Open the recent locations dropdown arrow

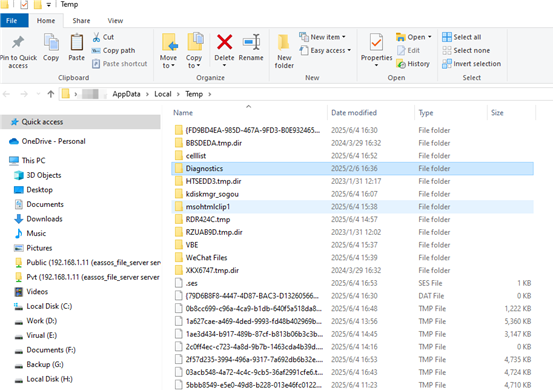tap(38, 94)
